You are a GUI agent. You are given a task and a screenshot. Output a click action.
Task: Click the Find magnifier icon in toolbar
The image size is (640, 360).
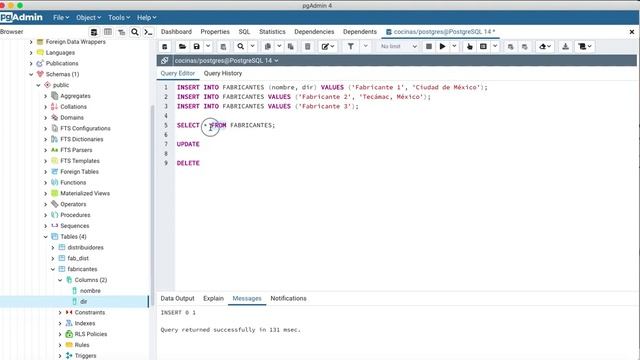241,47
